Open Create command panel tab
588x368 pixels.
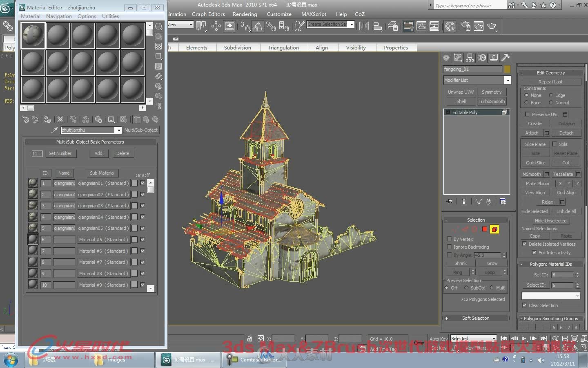tap(446, 58)
